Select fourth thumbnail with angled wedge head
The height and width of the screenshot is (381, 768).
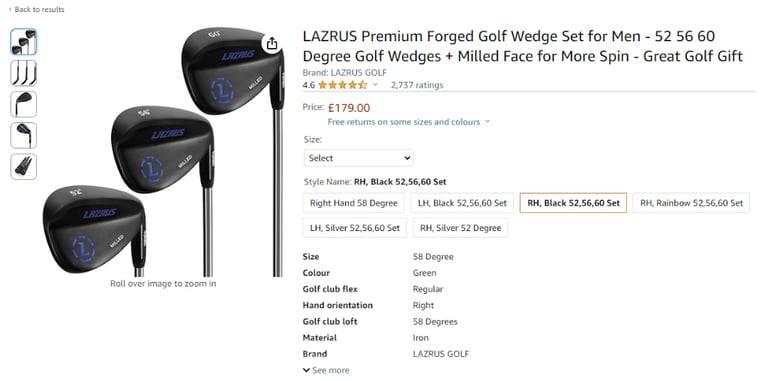[x=24, y=136]
